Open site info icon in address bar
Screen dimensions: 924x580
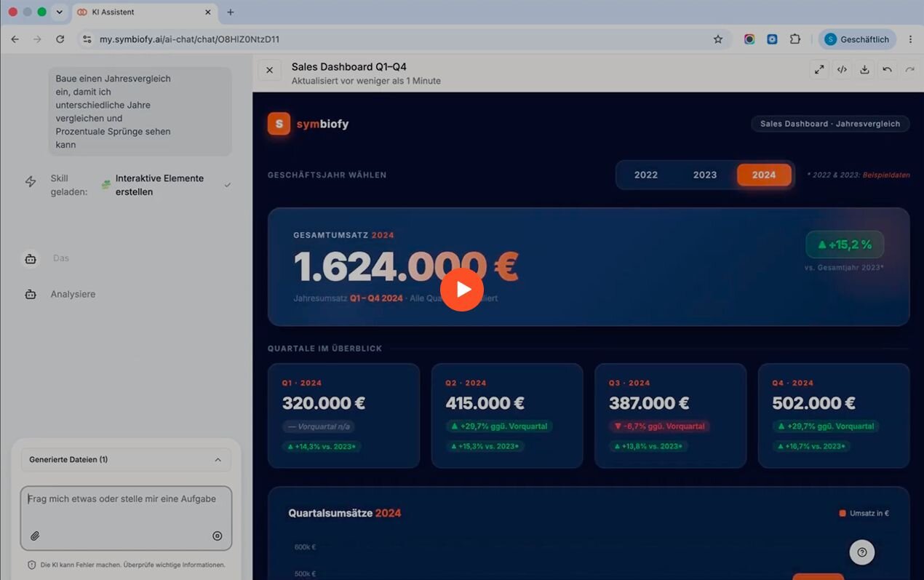point(87,39)
